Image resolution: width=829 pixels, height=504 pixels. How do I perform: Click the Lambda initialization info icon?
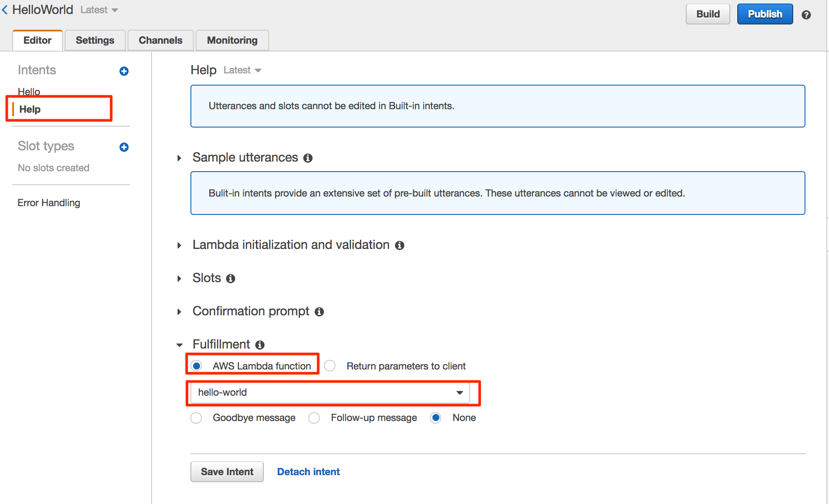coord(399,245)
